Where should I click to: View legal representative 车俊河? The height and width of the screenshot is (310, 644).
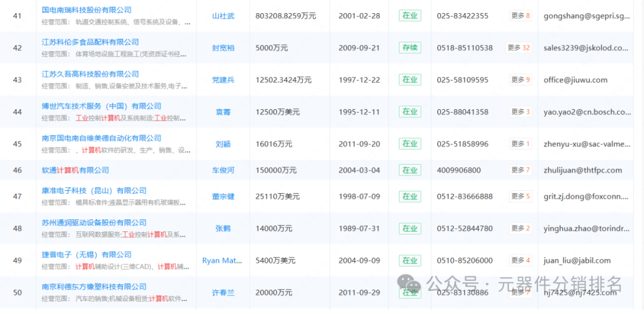tap(223, 170)
